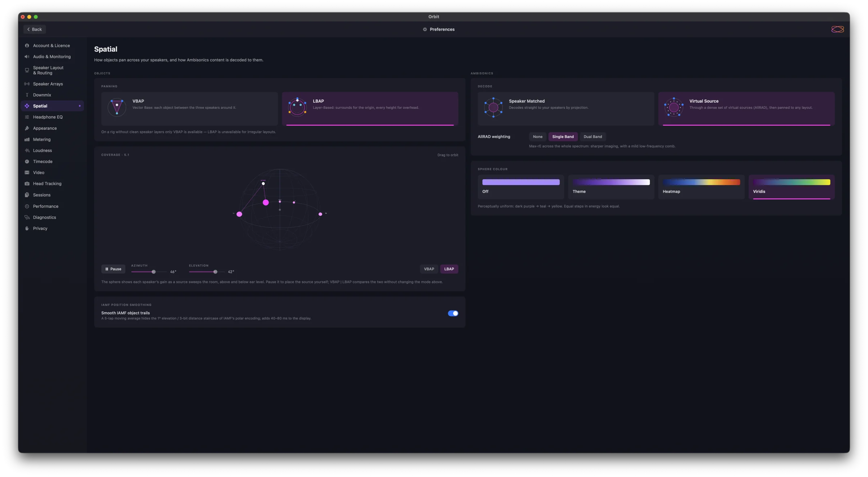
Task: Click the Orbit logo icon top right
Action: [x=837, y=29]
